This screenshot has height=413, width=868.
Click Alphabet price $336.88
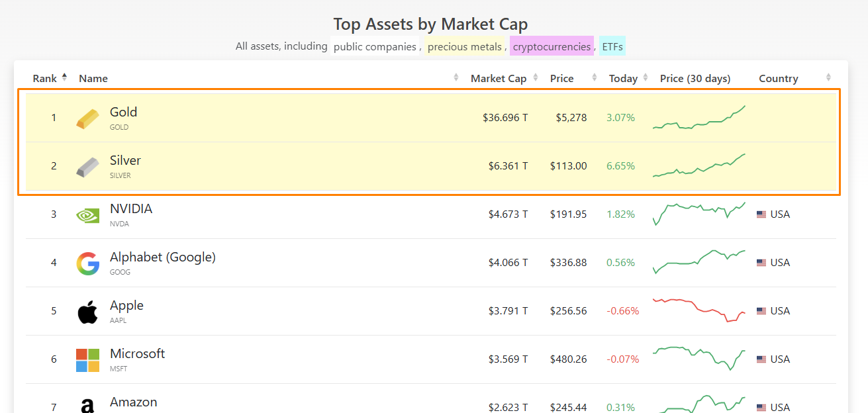[x=568, y=263]
